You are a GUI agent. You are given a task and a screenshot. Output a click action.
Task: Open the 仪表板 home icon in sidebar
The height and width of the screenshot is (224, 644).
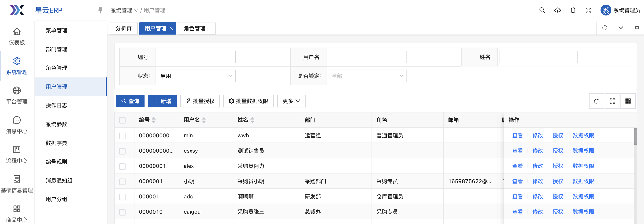click(x=17, y=32)
